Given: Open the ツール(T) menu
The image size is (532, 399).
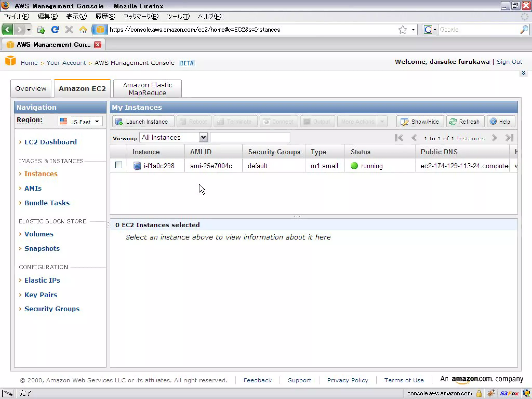Looking at the screenshot, I should click(x=178, y=17).
